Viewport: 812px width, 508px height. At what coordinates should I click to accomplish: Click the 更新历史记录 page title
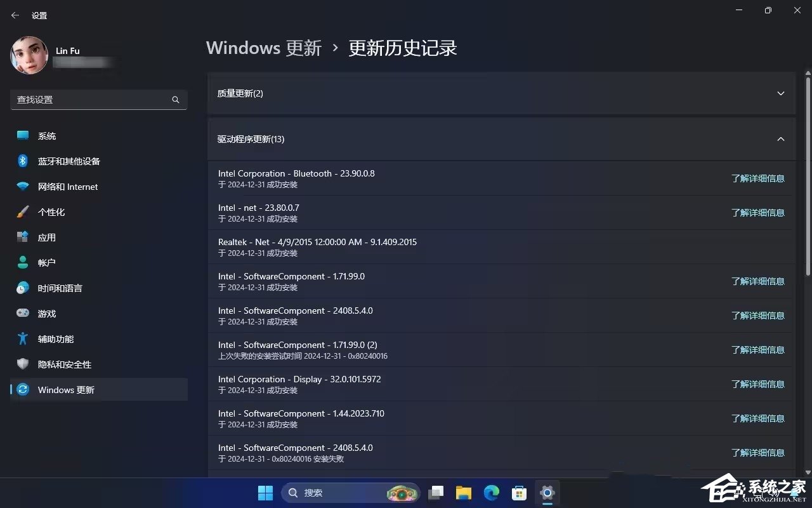click(403, 48)
